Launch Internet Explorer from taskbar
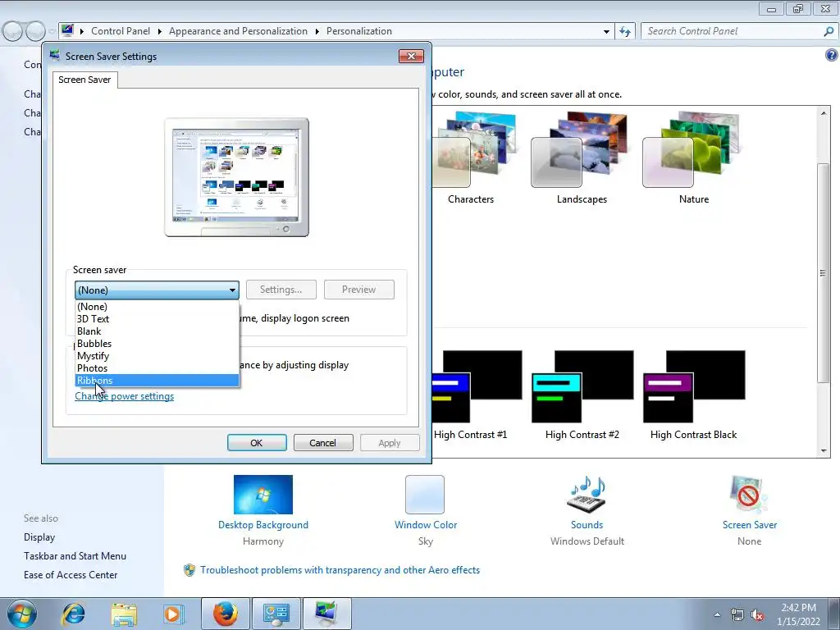This screenshot has height=630, width=840. [x=73, y=614]
